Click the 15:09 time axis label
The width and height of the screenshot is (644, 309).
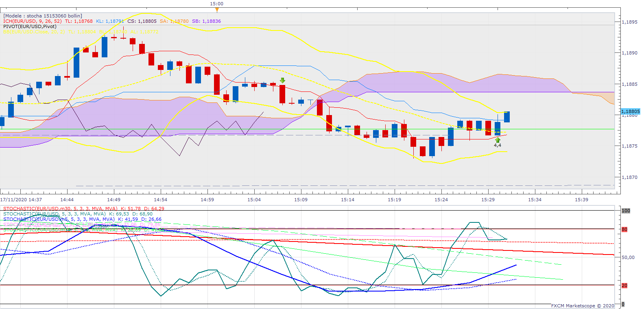click(301, 200)
